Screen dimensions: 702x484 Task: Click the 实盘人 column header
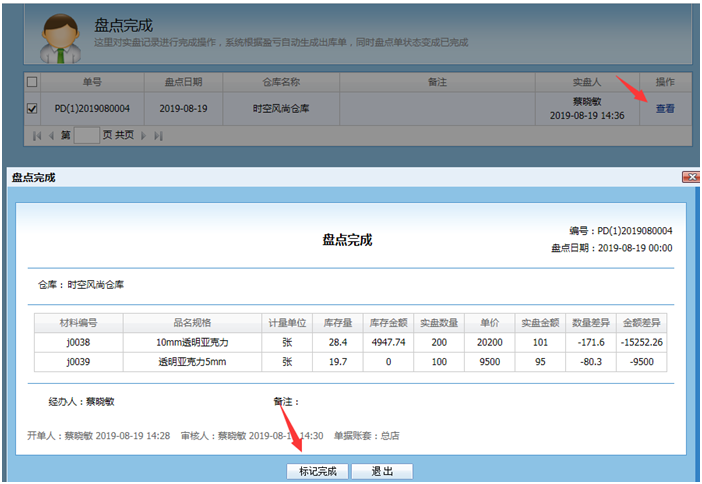pyautogui.click(x=586, y=82)
